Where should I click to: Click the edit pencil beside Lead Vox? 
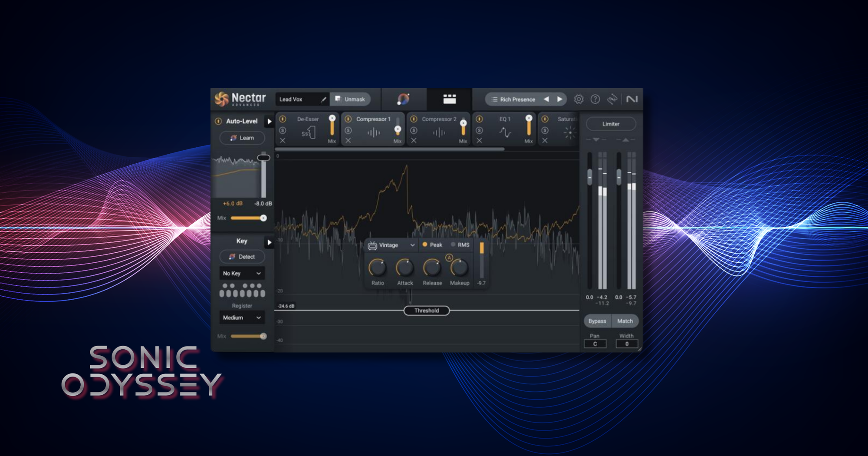coord(323,99)
